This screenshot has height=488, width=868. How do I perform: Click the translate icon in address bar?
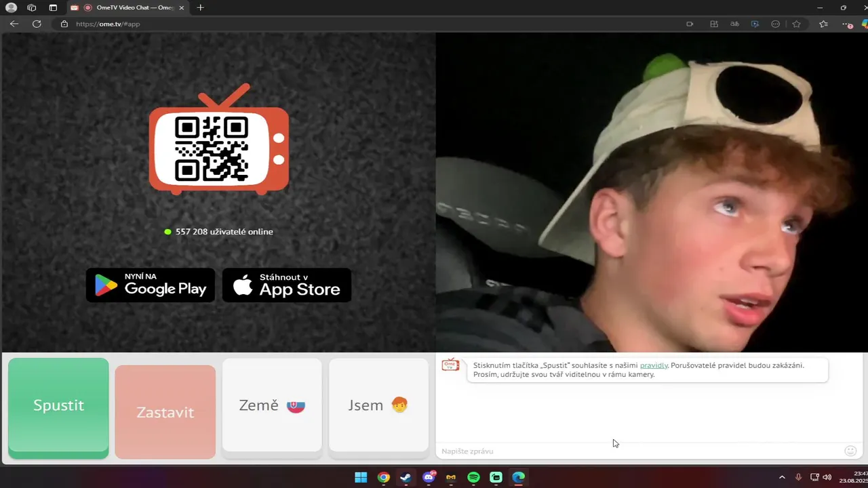(x=734, y=24)
